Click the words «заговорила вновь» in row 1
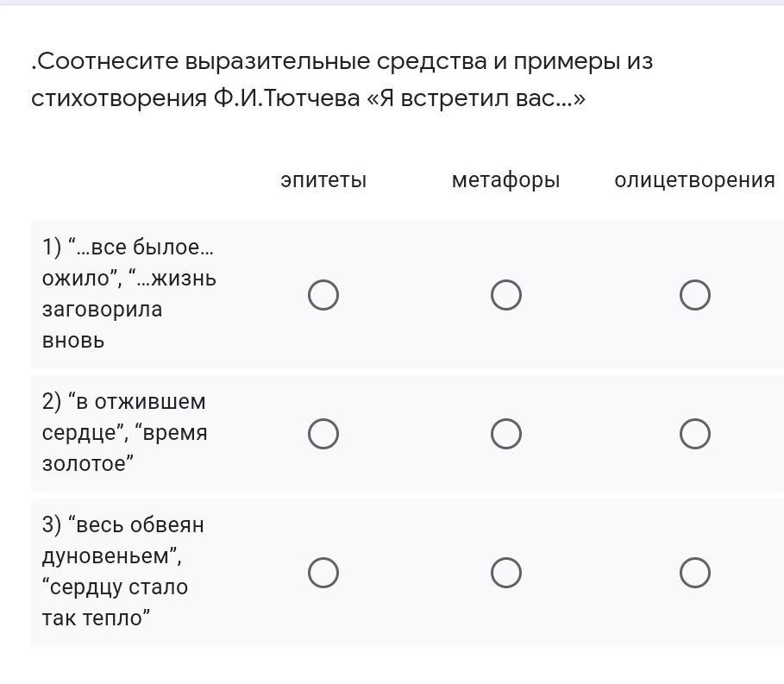This screenshot has width=784, height=684. pos(102,324)
